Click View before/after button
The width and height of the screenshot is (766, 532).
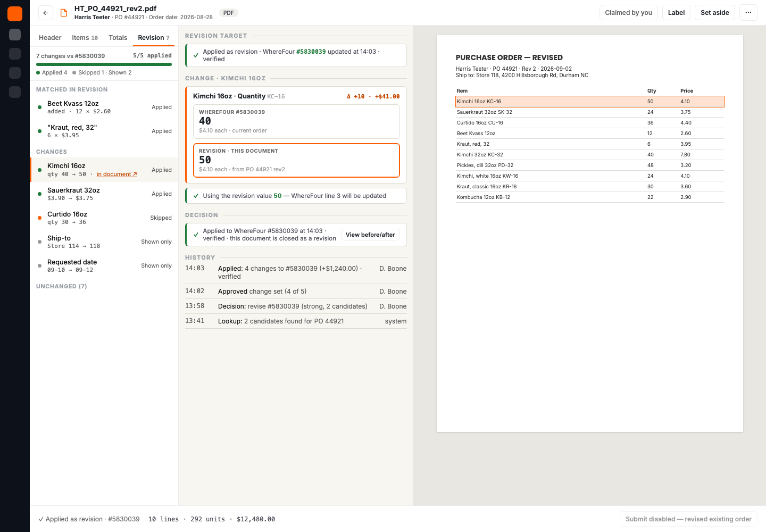point(370,235)
